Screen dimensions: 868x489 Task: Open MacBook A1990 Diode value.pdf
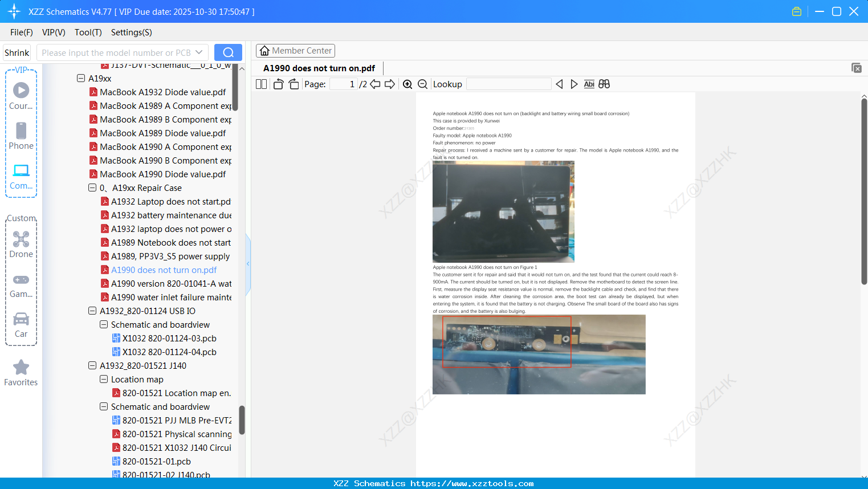pyautogui.click(x=162, y=174)
